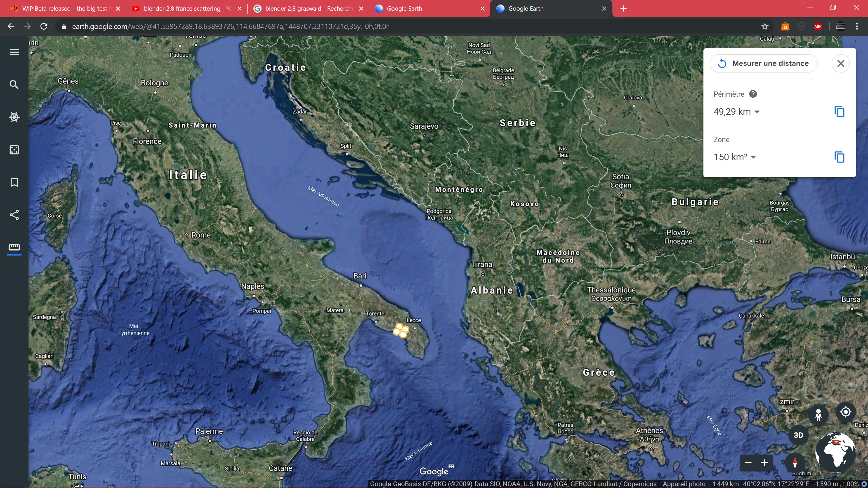Image resolution: width=868 pixels, height=488 pixels.
Task: Click the Palerme city label
Action: click(x=209, y=431)
